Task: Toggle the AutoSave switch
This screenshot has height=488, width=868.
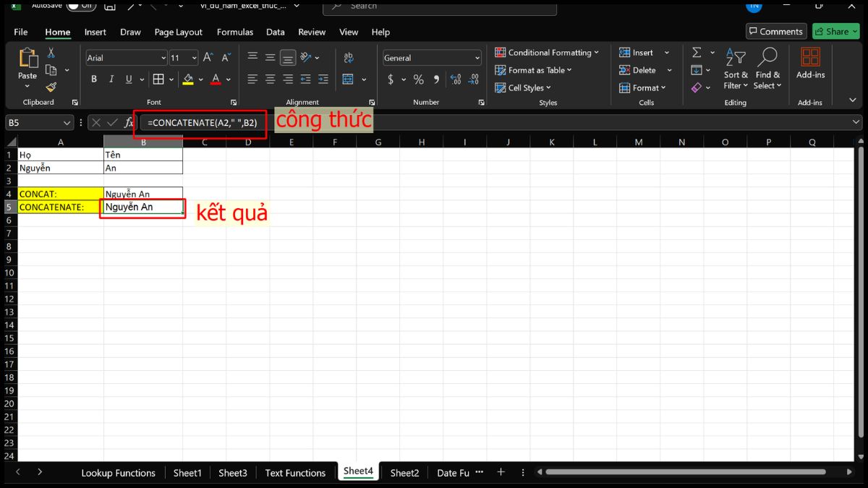Action: point(81,5)
